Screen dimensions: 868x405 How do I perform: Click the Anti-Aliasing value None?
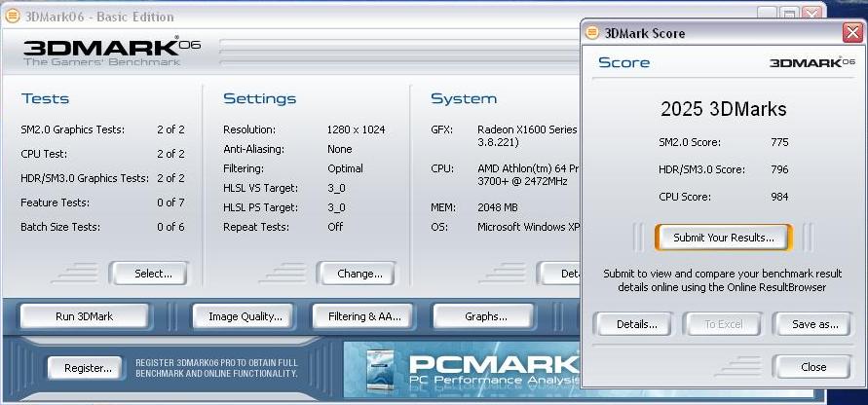tap(339, 149)
